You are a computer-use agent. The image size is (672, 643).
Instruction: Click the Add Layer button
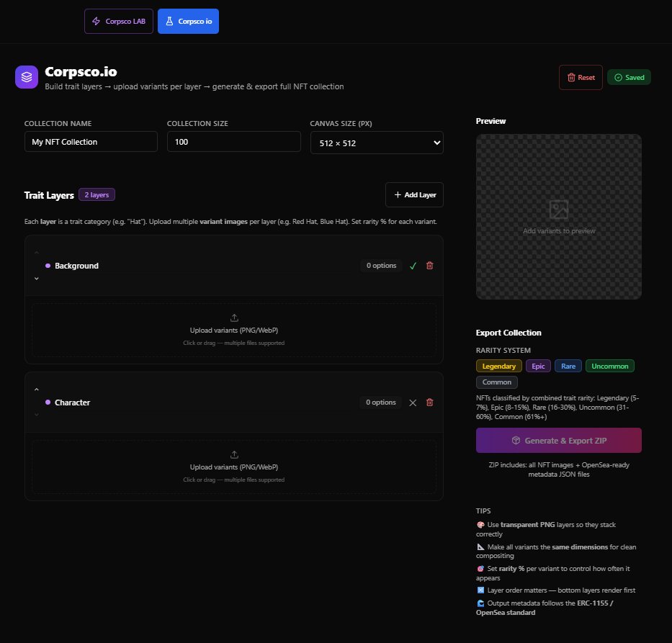[x=414, y=195]
